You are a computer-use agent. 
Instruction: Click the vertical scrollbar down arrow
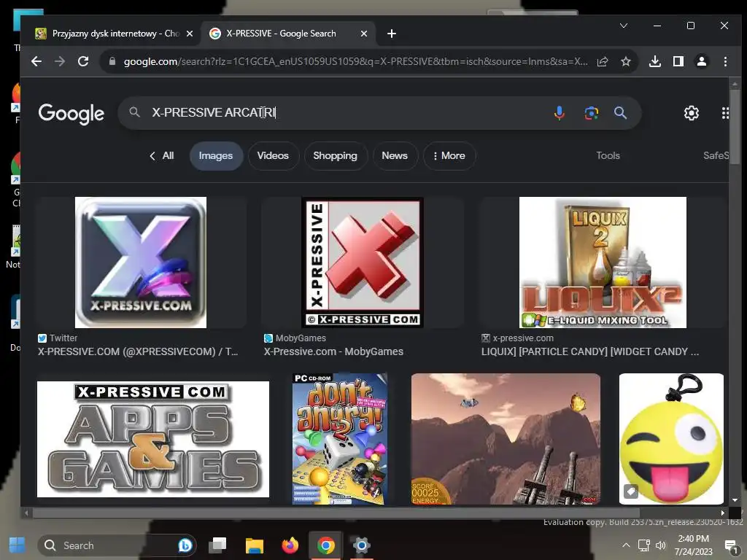[x=735, y=500]
